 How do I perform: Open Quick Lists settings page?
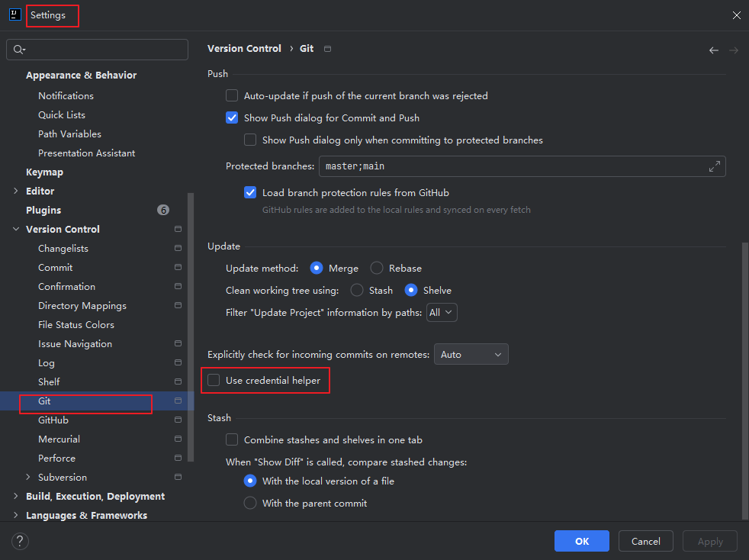click(62, 114)
